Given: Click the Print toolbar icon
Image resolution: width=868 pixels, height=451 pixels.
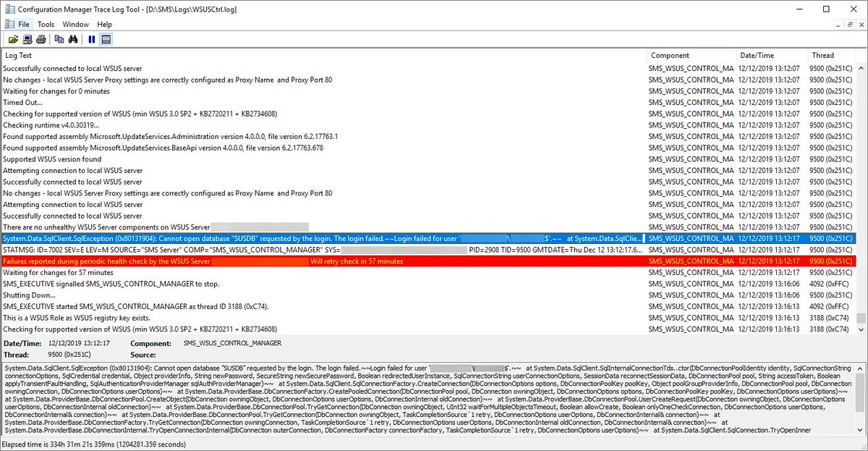Looking at the screenshot, I should click(x=41, y=39).
